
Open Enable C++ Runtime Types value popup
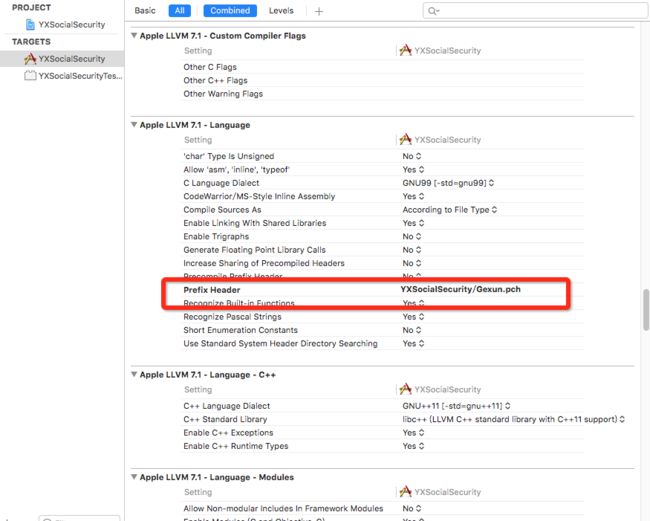pos(413,446)
